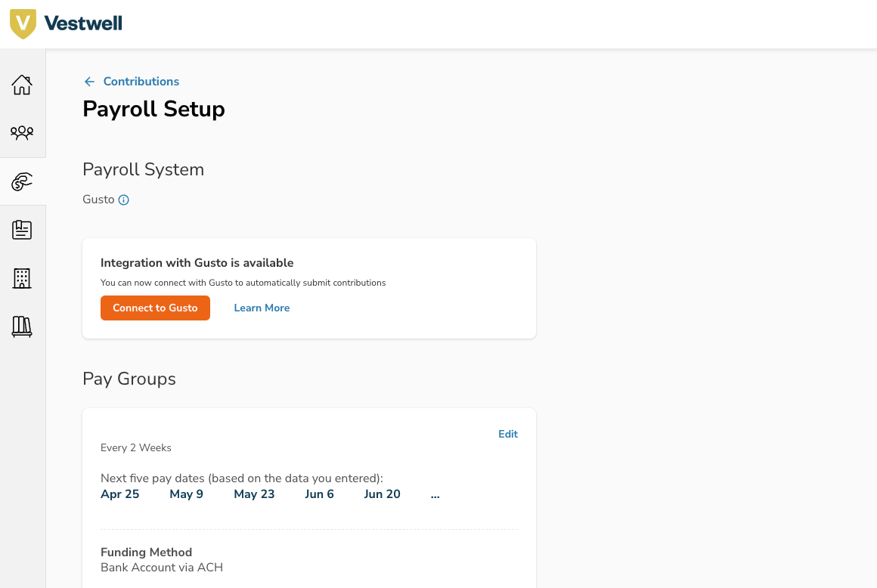This screenshot has height=588, width=877.
Task: Click the back arrow beside Contributions
Action: 89,82
